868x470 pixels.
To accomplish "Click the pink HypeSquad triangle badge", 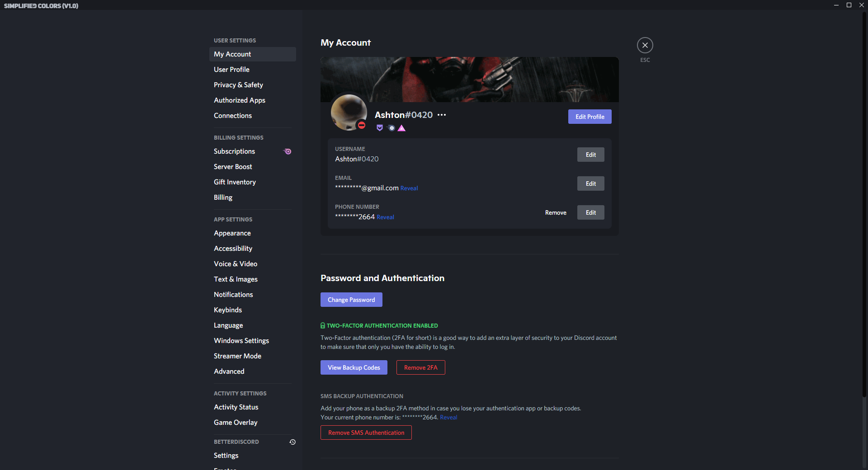I will tap(401, 128).
